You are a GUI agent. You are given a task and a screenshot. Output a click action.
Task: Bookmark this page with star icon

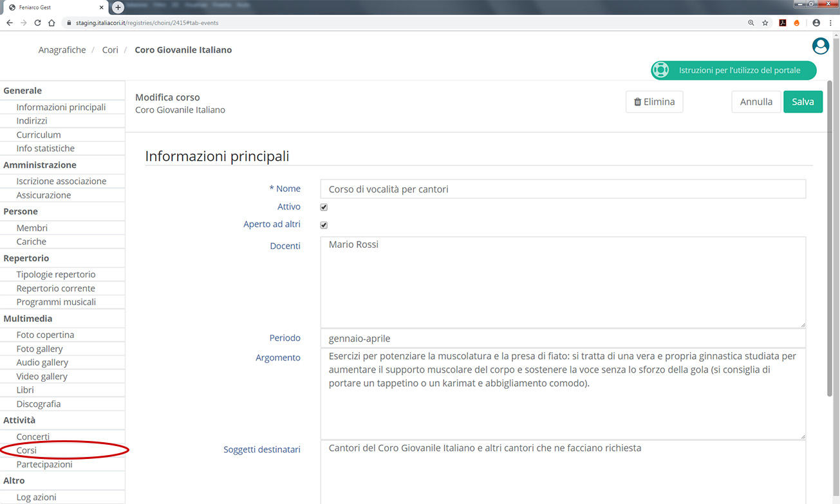click(765, 23)
